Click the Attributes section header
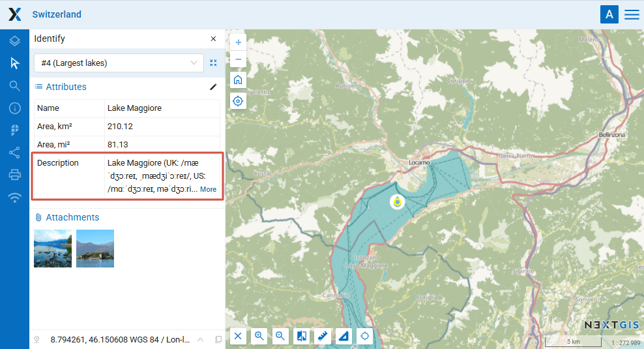 coord(66,87)
